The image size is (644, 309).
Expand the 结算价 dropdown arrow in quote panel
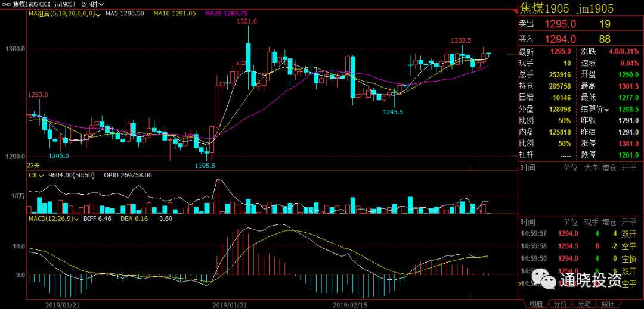[x=606, y=110]
